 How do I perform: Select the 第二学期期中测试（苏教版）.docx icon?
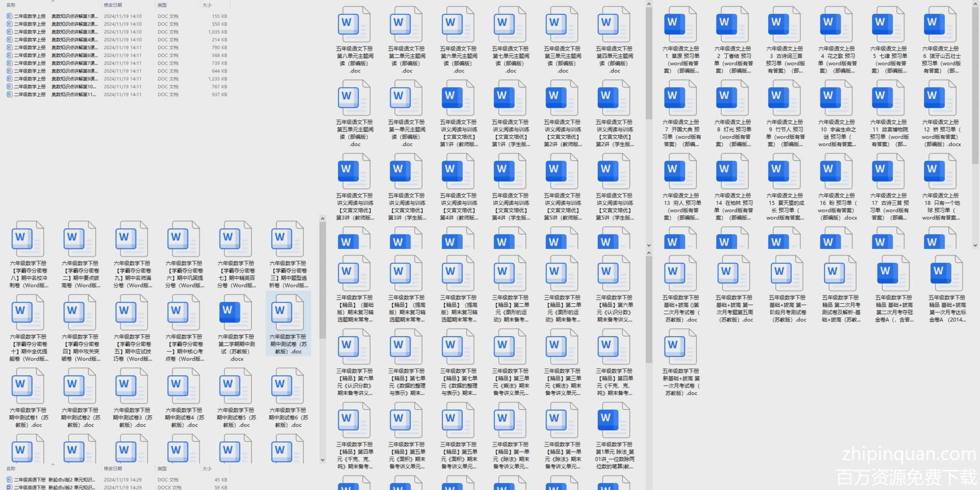(236, 313)
